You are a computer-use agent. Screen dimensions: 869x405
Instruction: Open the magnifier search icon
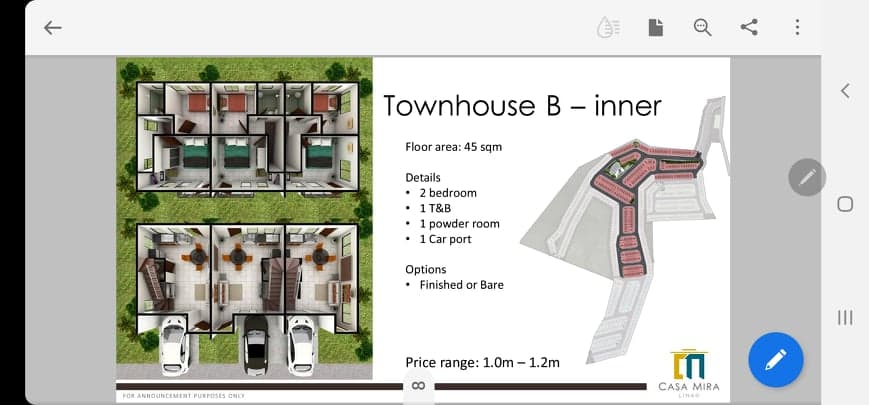click(702, 28)
